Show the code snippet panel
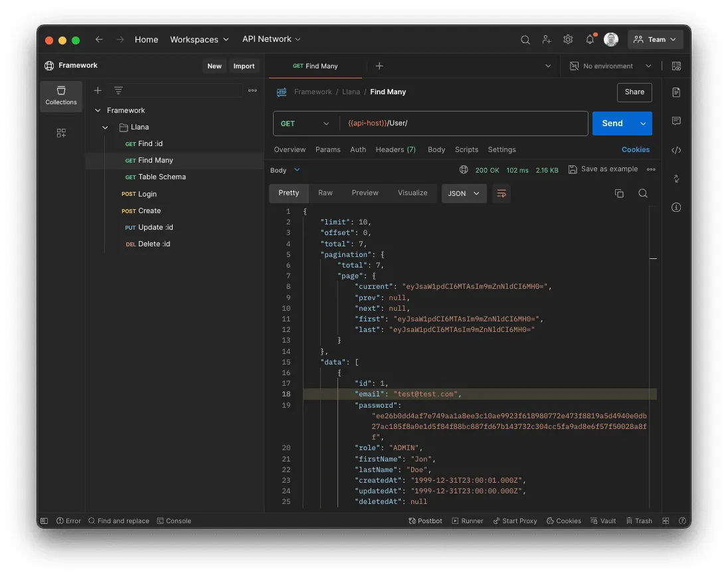Screen dimensions: 728x577 pos(676,150)
